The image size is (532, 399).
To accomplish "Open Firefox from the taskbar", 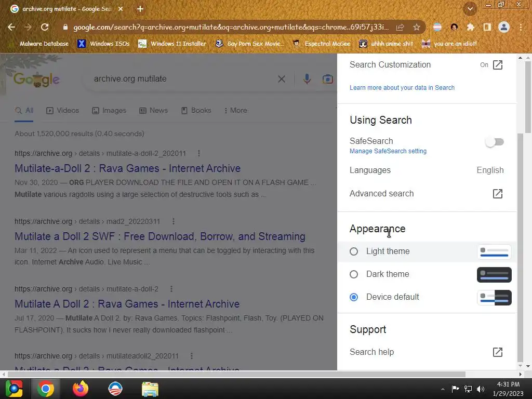I will [81, 389].
